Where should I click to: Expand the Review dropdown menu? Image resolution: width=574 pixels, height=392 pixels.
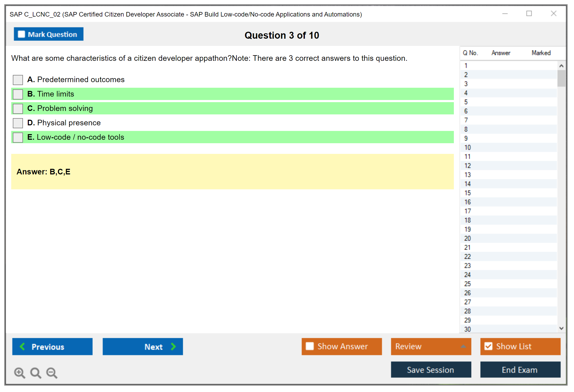coord(463,346)
